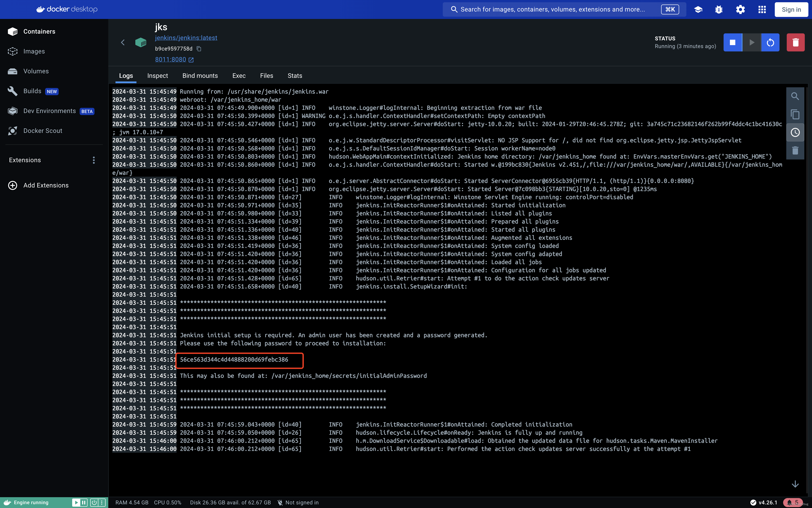Click the disabled start container button

click(x=752, y=42)
